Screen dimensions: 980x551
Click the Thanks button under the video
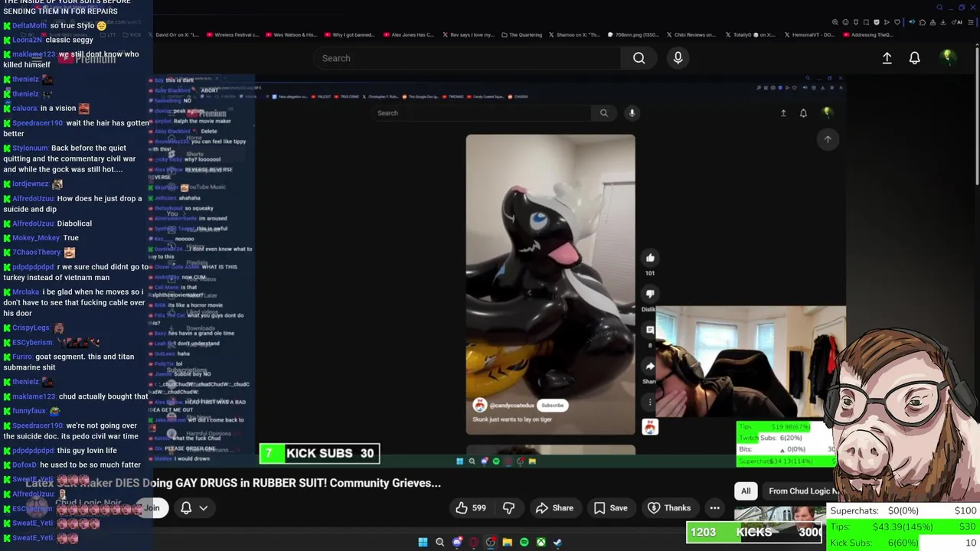coord(669,507)
